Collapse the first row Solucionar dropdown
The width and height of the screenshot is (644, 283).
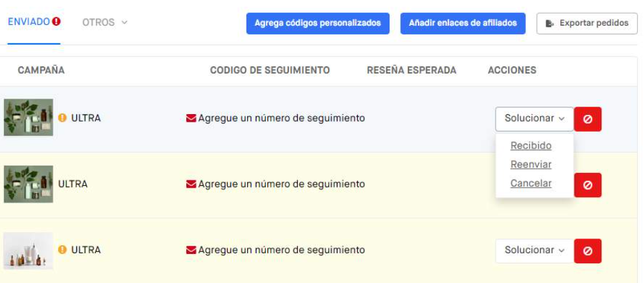pyautogui.click(x=535, y=119)
